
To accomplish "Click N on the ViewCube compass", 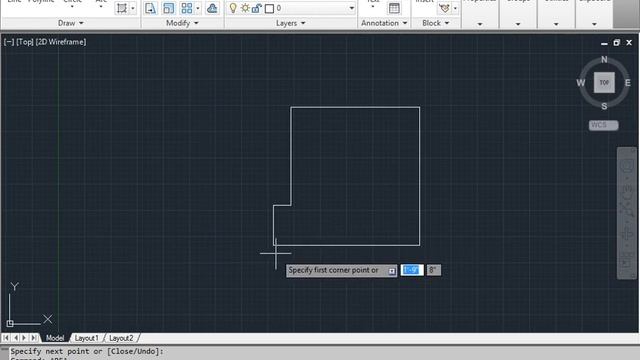I will pos(604,60).
